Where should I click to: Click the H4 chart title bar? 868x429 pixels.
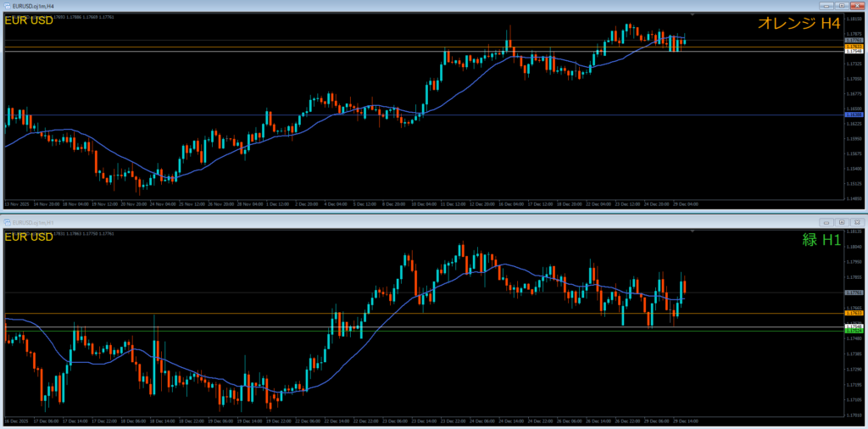pyautogui.click(x=424, y=6)
